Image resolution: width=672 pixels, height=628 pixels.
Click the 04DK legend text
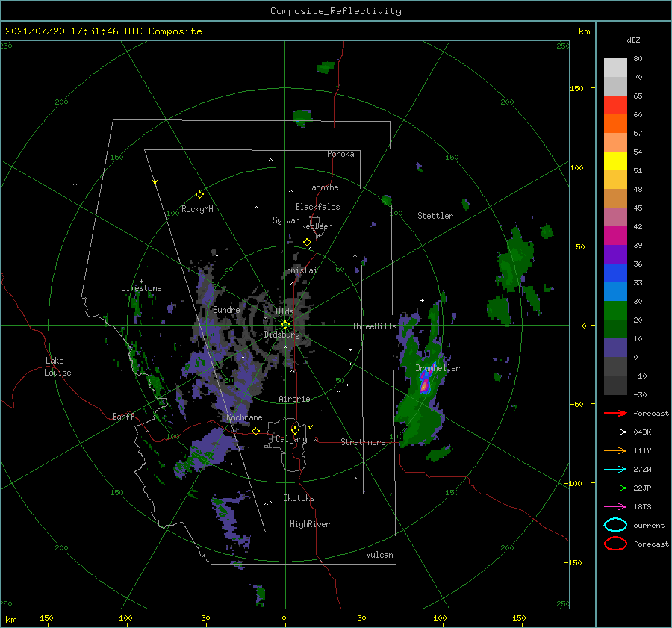click(642, 432)
